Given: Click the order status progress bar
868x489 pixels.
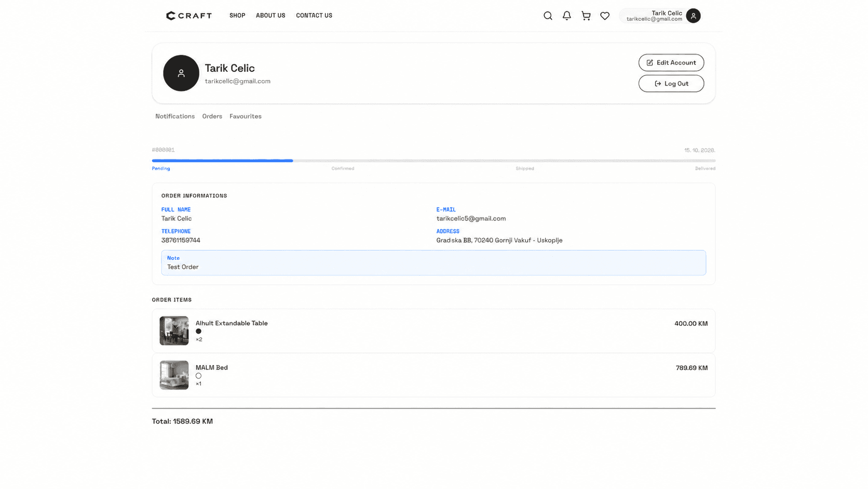Looking at the screenshot, I should click(x=433, y=161).
